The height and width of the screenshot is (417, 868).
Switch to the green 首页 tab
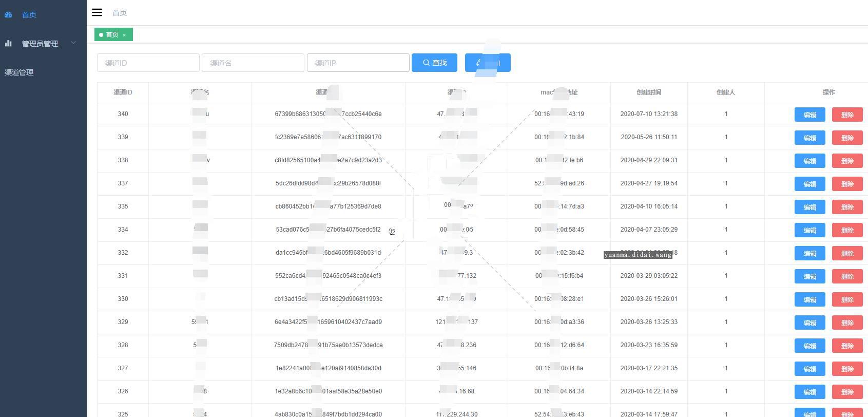[x=113, y=34]
